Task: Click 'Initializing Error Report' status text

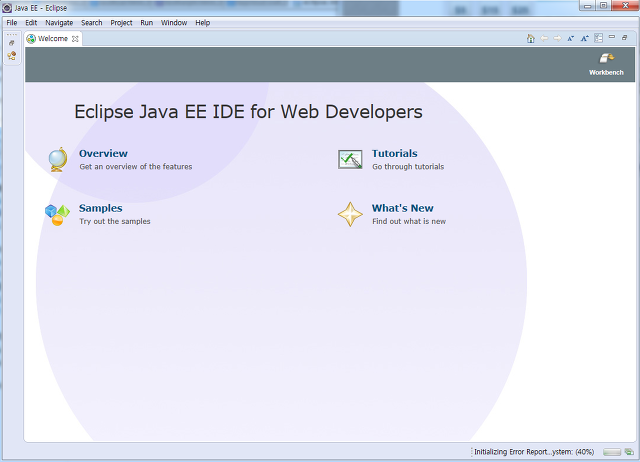Action: point(534,452)
